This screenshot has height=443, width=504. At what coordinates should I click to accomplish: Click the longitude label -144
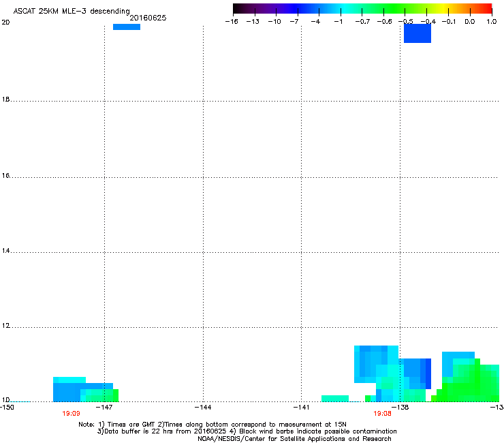click(203, 408)
